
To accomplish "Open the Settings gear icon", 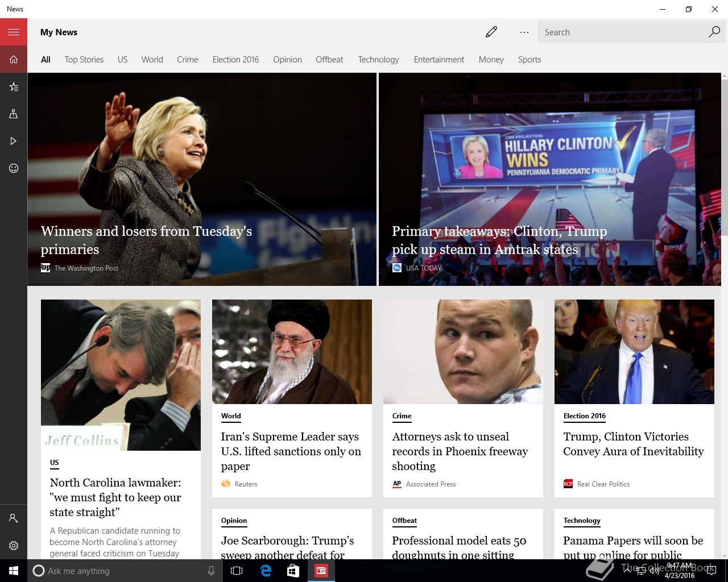I will pyautogui.click(x=14, y=546).
